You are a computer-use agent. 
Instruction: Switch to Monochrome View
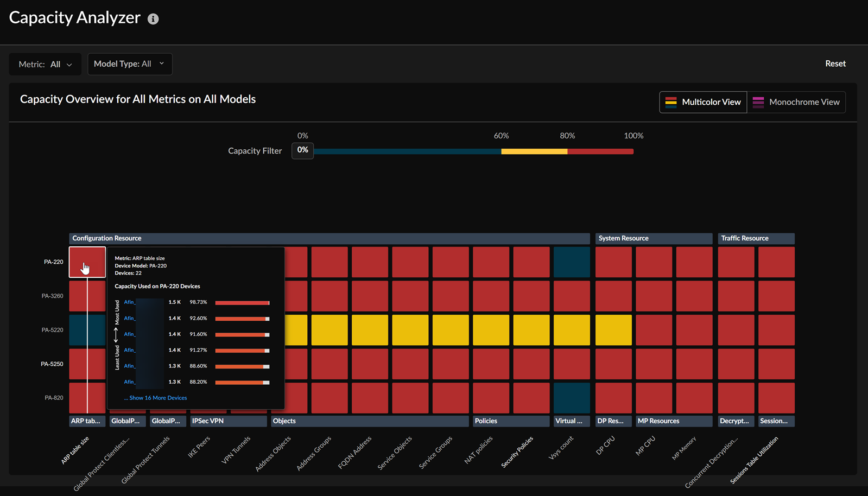pos(796,102)
